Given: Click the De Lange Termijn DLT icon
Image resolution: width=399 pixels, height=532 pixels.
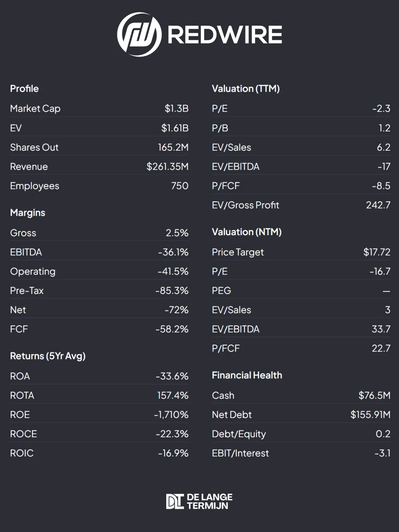Looking at the screenshot, I should (175, 501).
